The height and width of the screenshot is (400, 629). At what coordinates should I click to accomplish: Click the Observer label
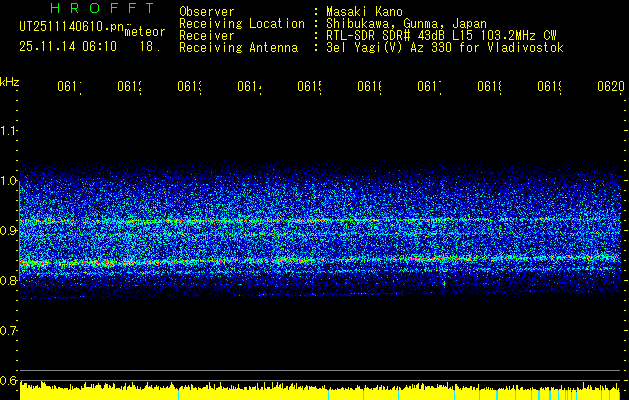[207, 11]
